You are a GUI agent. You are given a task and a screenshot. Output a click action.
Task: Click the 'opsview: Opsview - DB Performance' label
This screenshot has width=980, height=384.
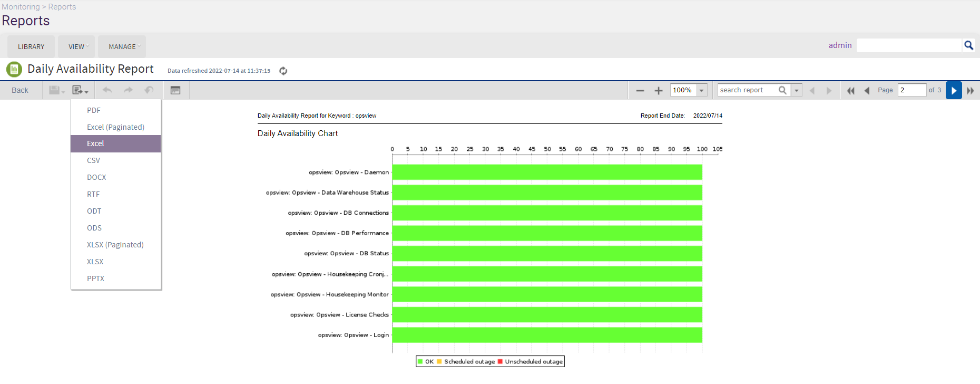pos(337,233)
